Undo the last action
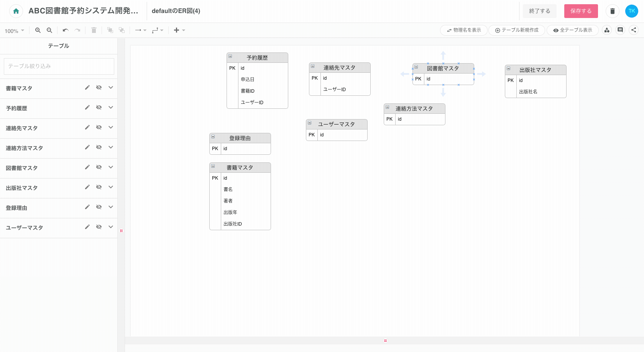This screenshot has width=644, height=352. tap(66, 30)
